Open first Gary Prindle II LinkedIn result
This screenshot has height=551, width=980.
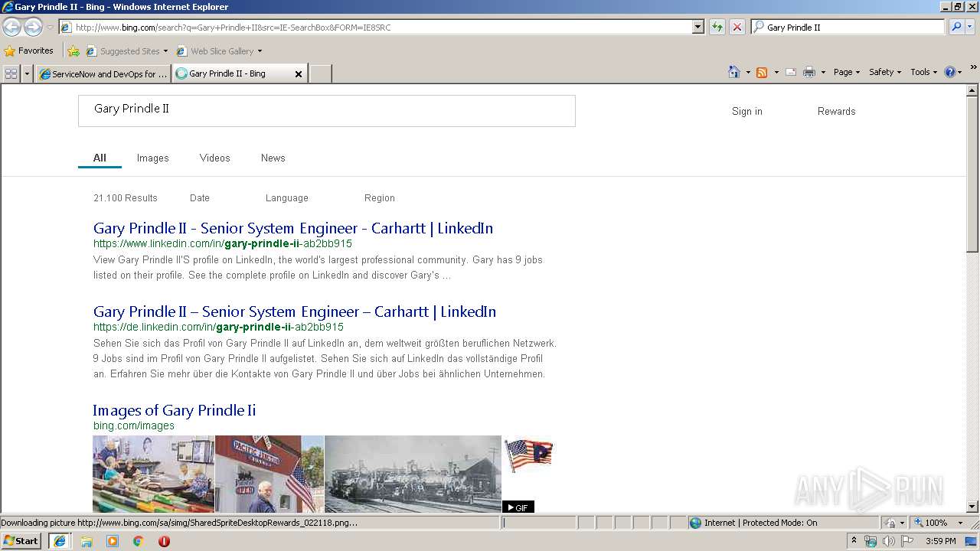pos(293,228)
